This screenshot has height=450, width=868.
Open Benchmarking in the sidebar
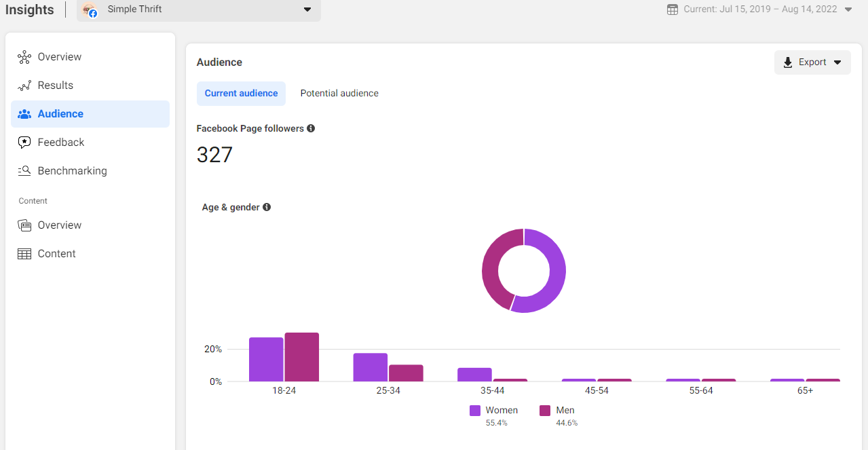(x=90, y=171)
